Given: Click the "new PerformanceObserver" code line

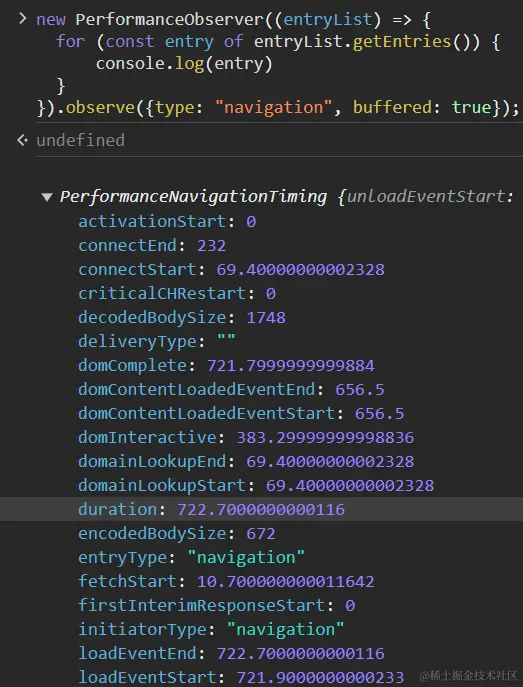Looking at the screenshot, I should coord(233,19).
